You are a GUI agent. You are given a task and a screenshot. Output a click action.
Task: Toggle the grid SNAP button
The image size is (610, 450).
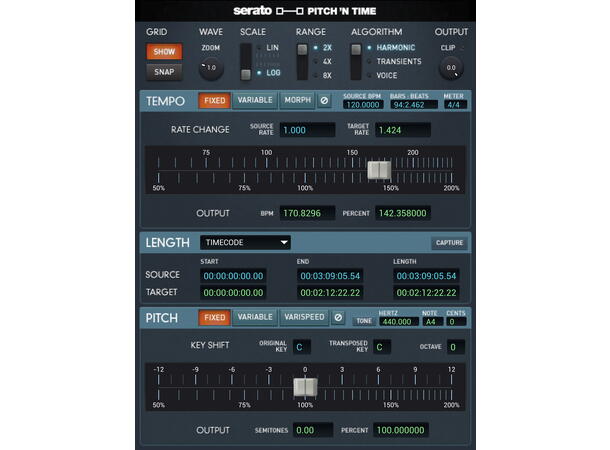(x=164, y=72)
